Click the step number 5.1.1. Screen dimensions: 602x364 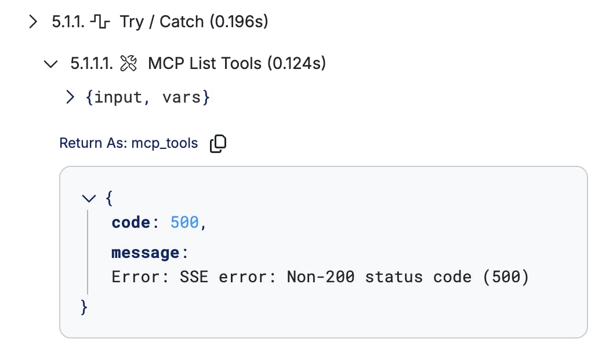(x=68, y=22)
